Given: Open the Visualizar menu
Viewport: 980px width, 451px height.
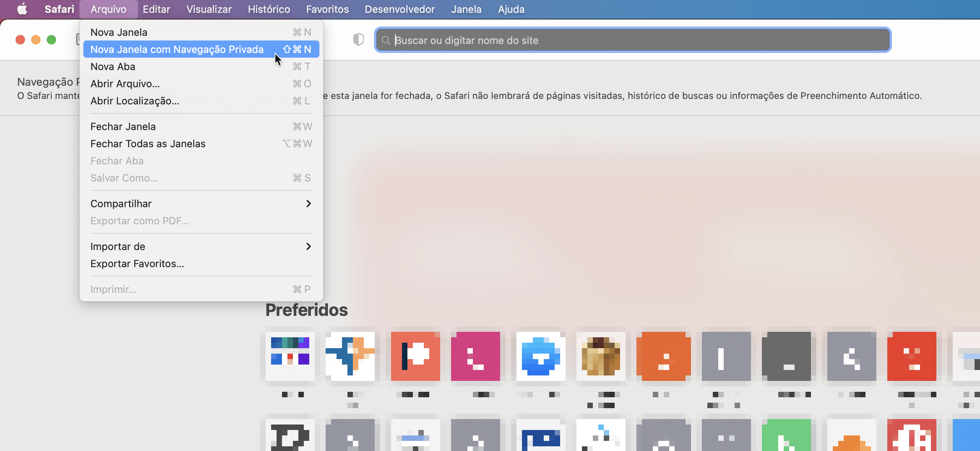Looking at the screenshot, I should pyautogui.click(x=209, y=9).
